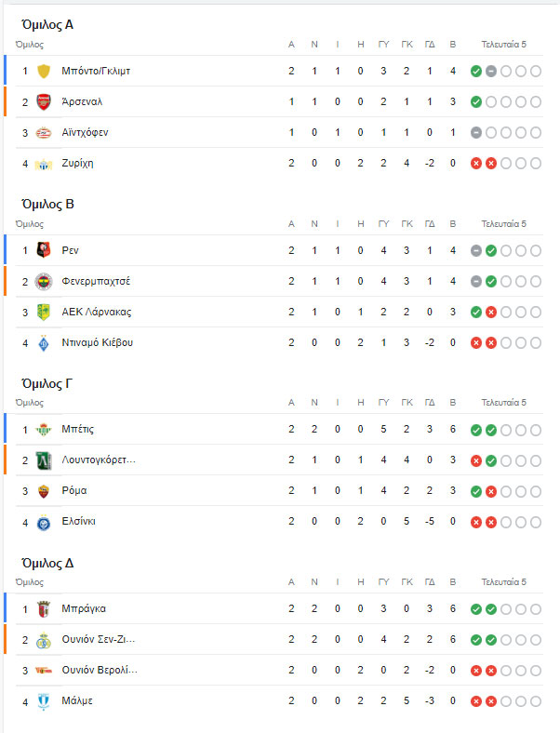
Task: Click the Betis club crest icon
Action: tap(43, 430)
